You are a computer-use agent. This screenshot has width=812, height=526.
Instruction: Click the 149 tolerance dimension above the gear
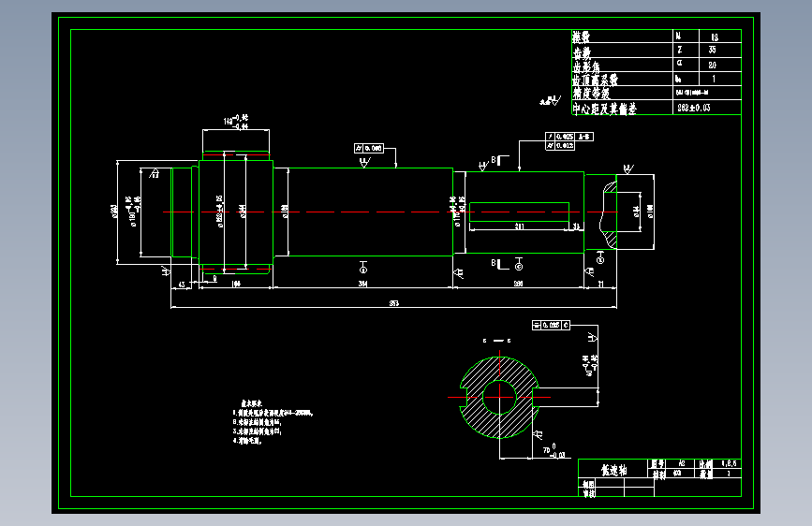point(236,122)
